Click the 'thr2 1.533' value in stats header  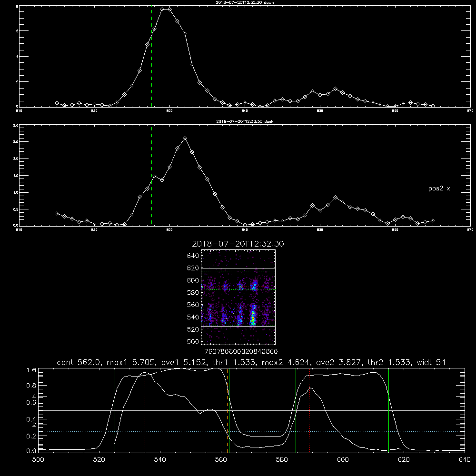click(x=389, y=362)
